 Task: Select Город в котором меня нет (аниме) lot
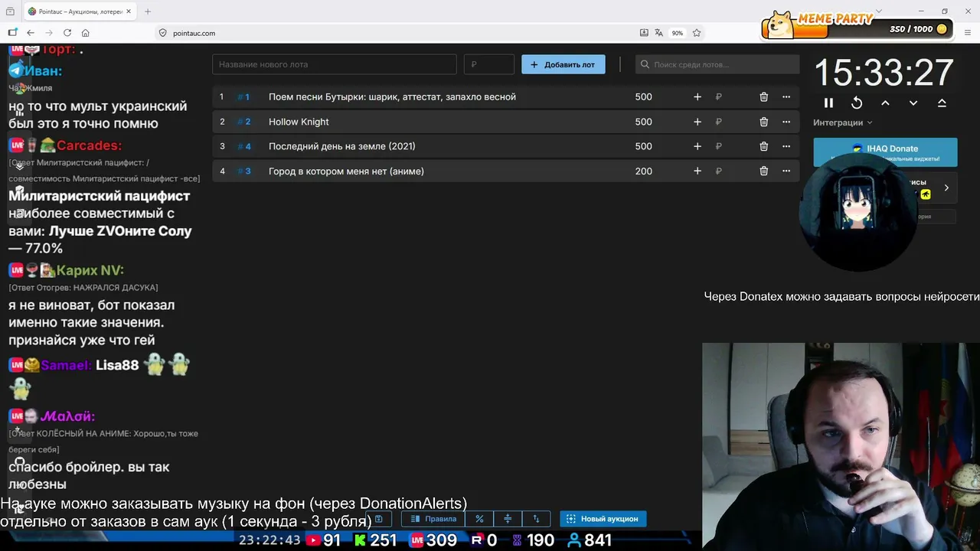(346, 171)
